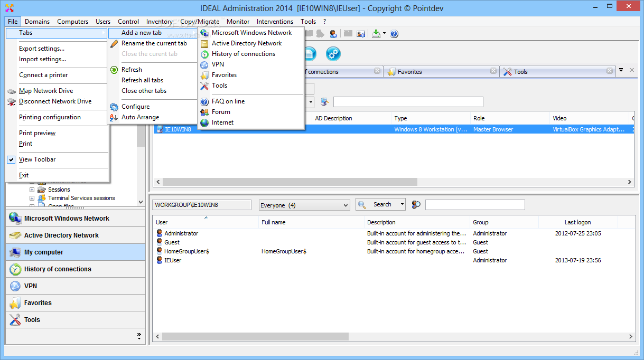Click the user filter icon beside Search

(416, 205)
